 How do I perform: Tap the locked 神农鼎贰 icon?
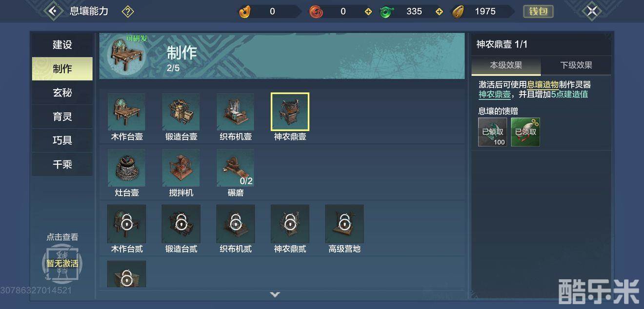(x=290, y=224)
